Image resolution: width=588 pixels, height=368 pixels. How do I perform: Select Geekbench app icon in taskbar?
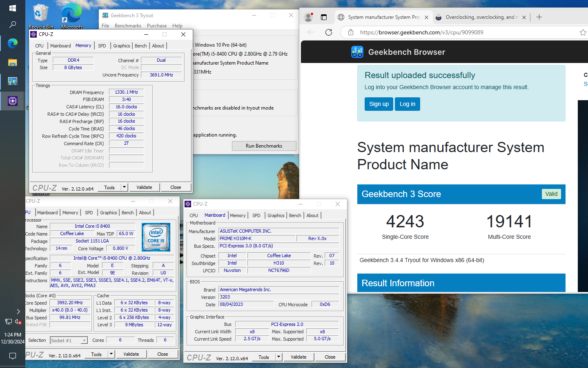point(12,81)
